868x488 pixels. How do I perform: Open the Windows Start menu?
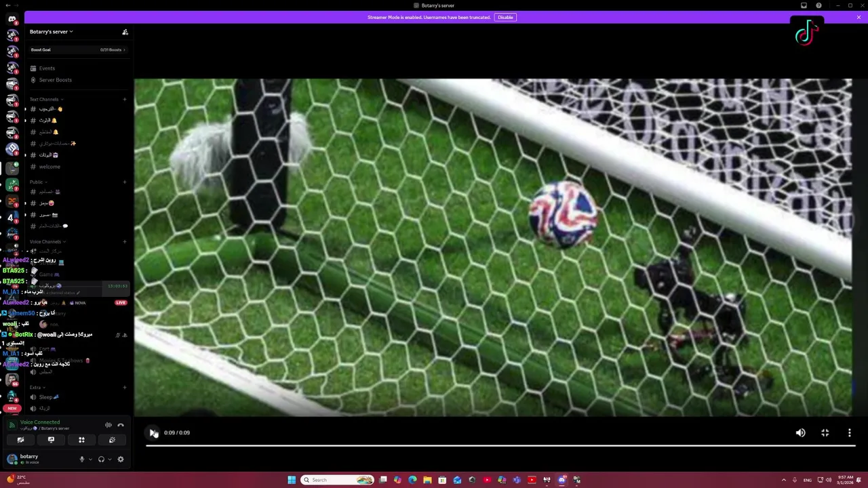pyautogui.click(x=292, y=480)
